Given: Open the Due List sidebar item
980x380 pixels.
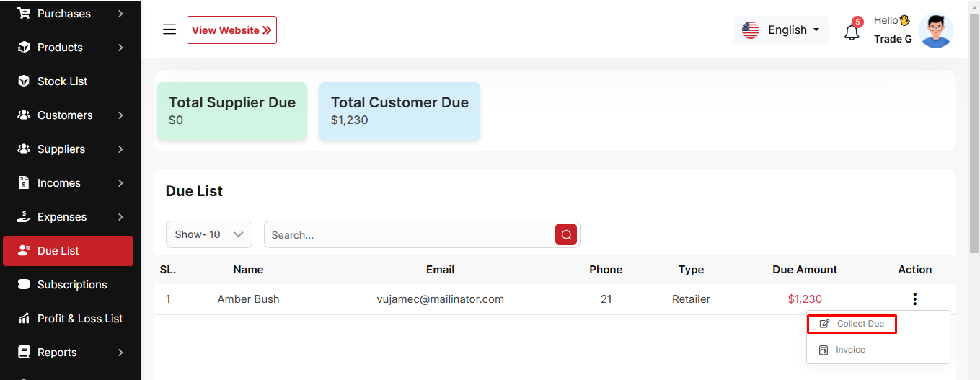Looking at the screenshot, I should (x=69, y=251).
